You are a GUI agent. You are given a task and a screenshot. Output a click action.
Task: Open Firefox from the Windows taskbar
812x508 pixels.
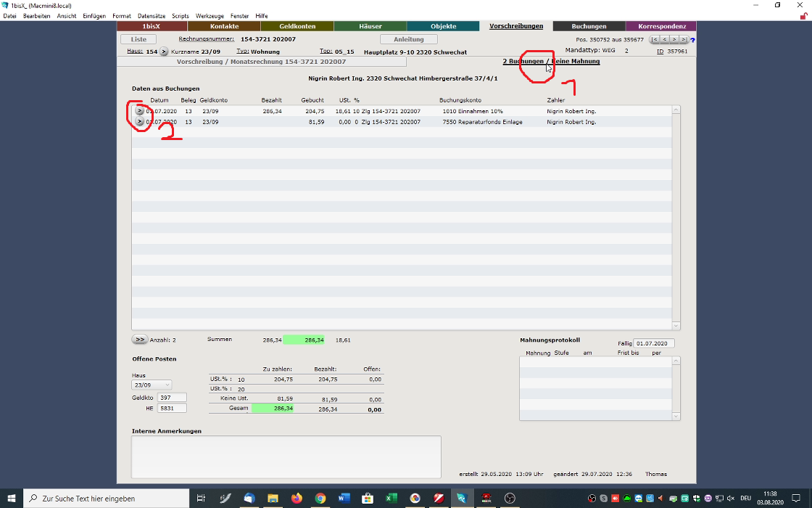click(x=296, y=499)
